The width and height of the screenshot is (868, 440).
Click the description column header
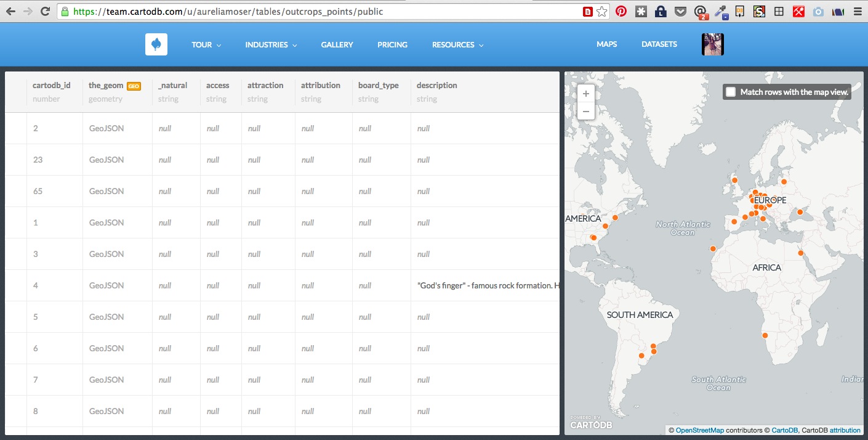pyautogui.click(x=437, y=86)
